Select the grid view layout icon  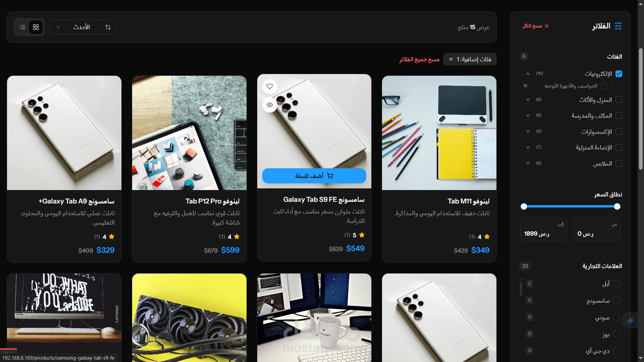tap(36, 27)
